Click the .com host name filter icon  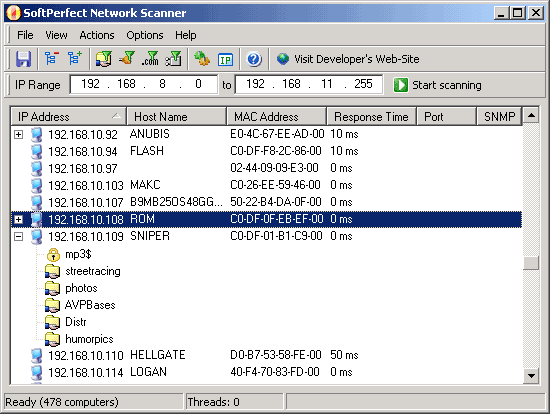(x=150, y=59)
